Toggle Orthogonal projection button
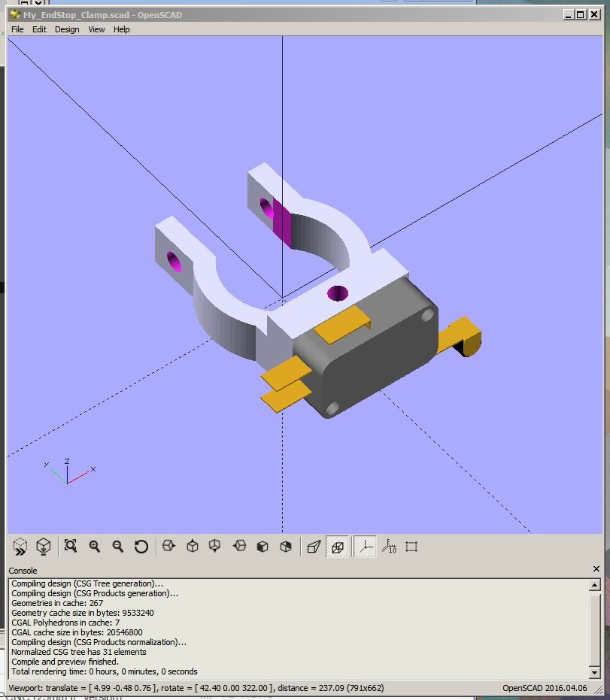 point(338,547)
